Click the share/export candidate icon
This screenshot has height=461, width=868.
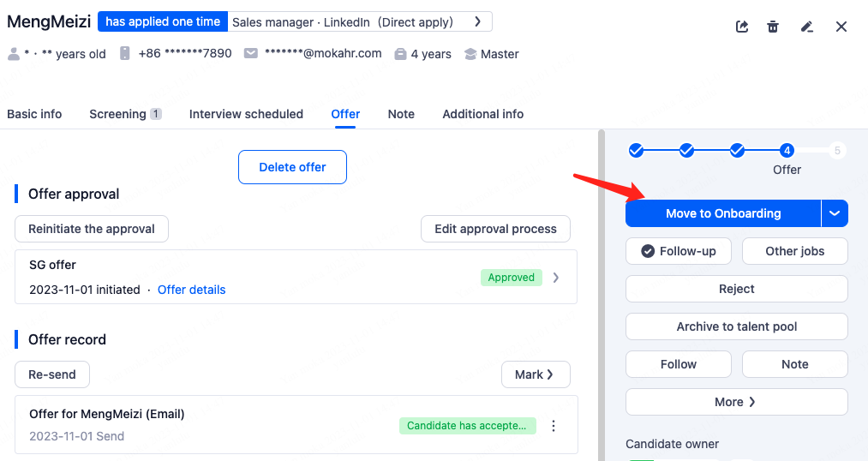point(742,27)
